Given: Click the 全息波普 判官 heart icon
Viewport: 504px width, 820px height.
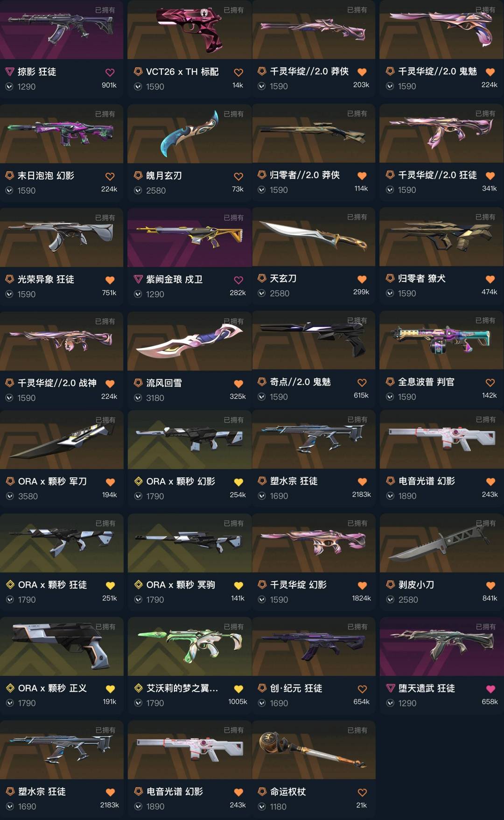Looking at the screenshot, I should point(490,383).
